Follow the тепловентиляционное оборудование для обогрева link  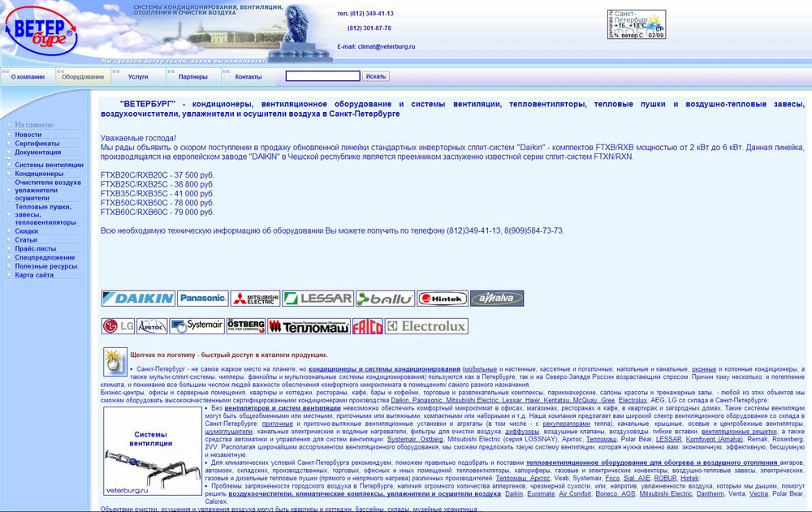(x=652, y=463)
